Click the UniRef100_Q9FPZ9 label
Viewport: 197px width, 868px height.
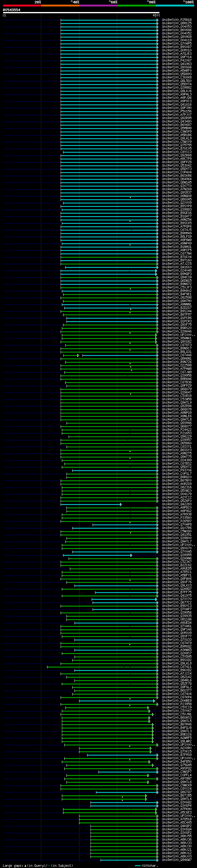point(177,386)
